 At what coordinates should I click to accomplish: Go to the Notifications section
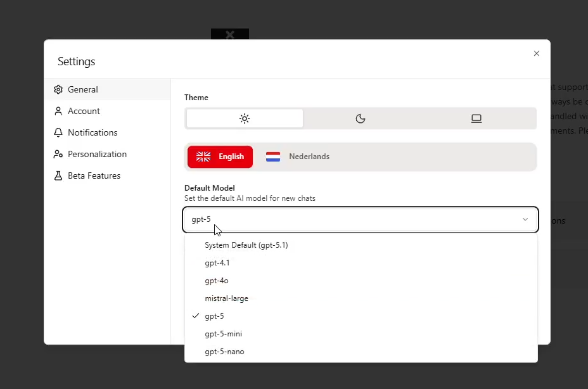(x=93, y=133)
